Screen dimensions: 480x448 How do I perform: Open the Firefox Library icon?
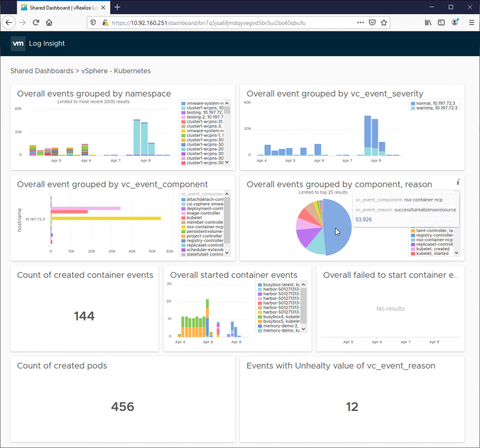coord(428,22)
